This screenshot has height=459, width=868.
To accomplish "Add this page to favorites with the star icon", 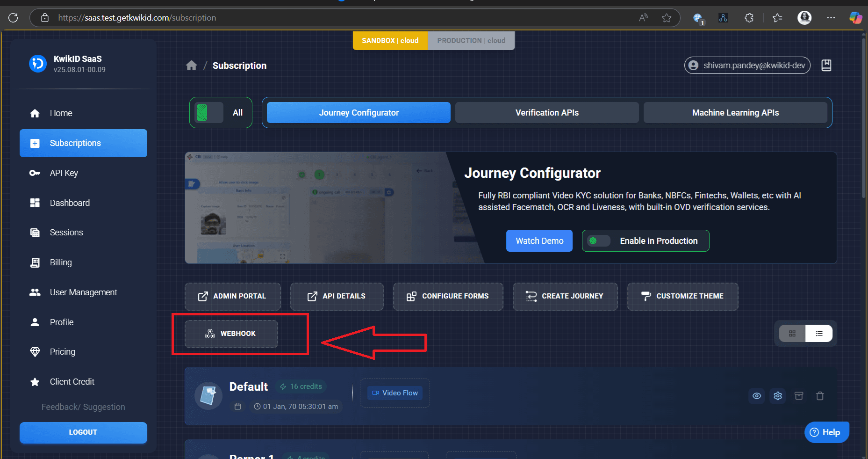I will point(667,18).
